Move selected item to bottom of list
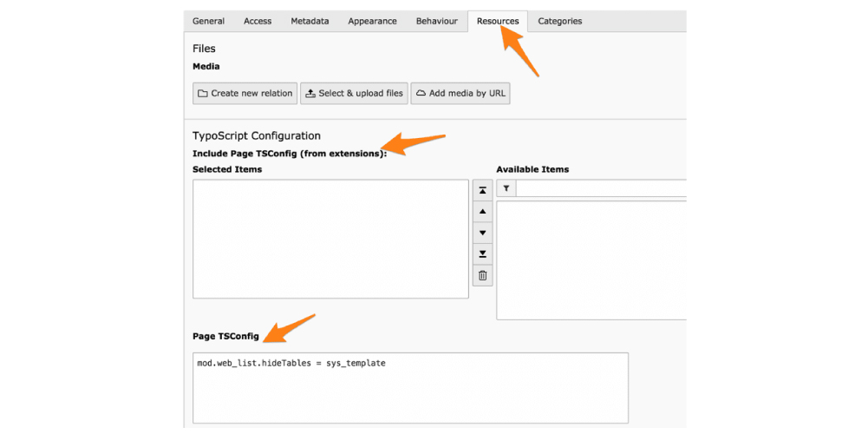 coord(483,254)
